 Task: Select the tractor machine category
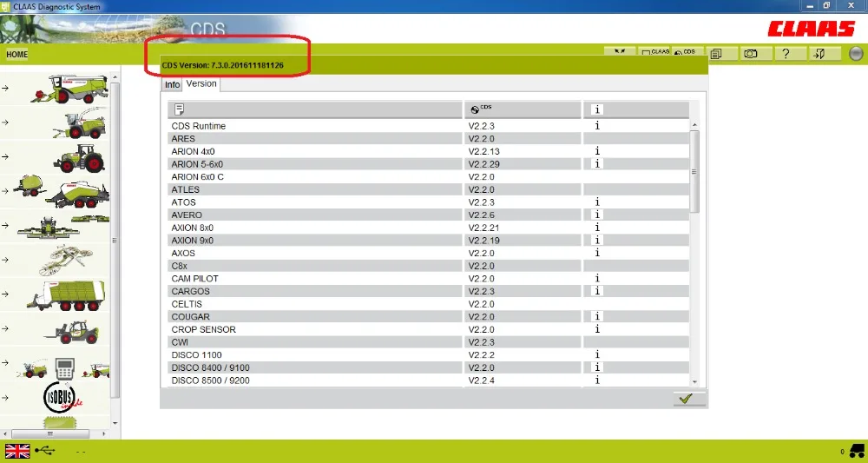pos(79,158)
